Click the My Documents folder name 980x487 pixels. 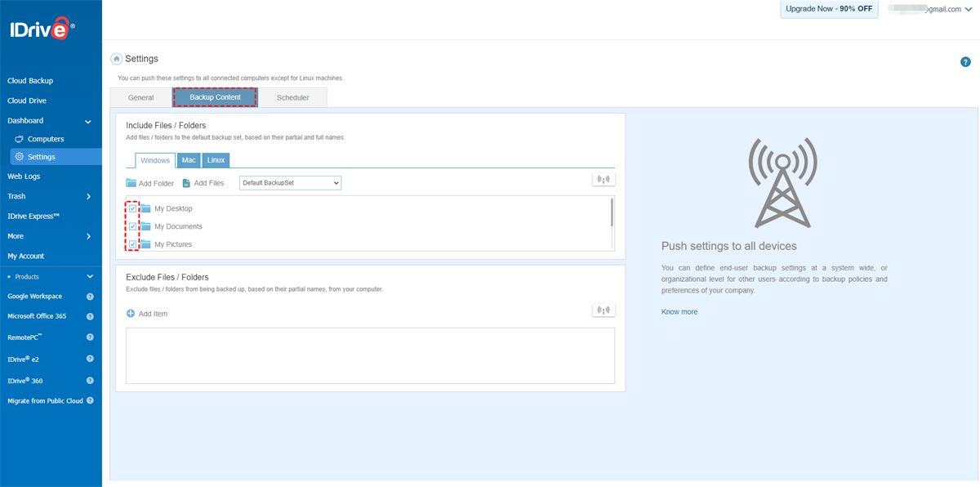coord(178,226)
